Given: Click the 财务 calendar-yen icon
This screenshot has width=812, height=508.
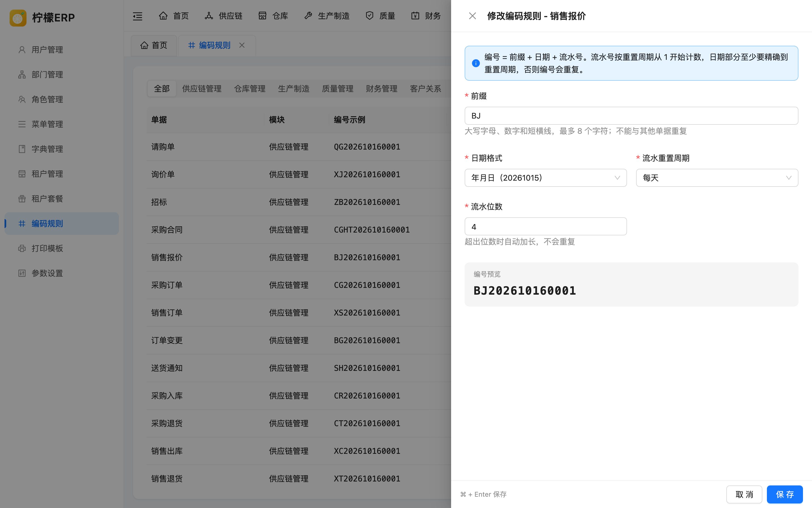Looking at the screenshot, I should 415,16.
